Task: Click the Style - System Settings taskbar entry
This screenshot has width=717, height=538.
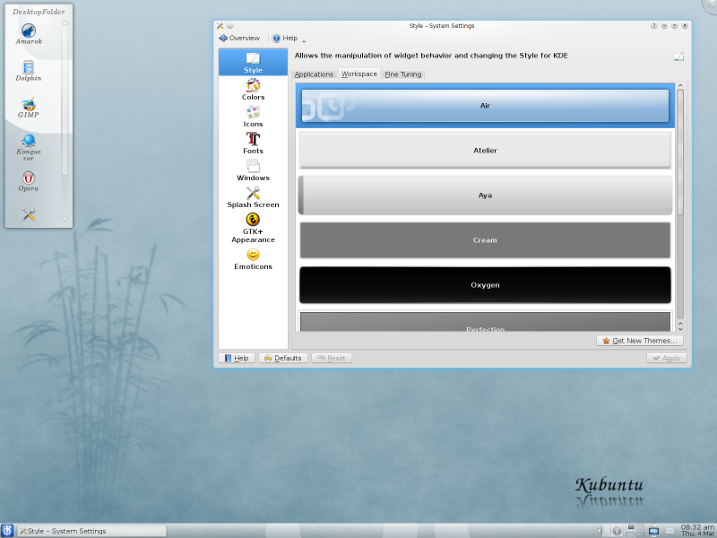Action: coord(92,531)
